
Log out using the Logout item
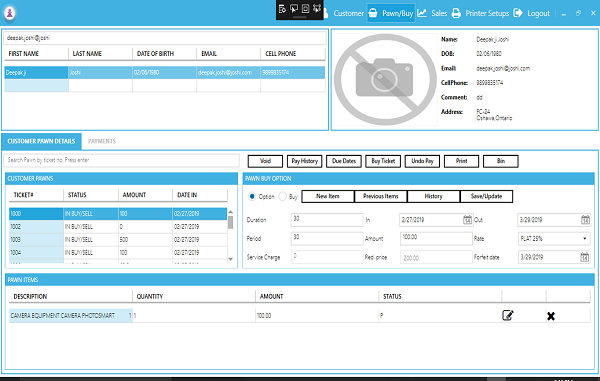pyautogui.click(x=532, y=13)
